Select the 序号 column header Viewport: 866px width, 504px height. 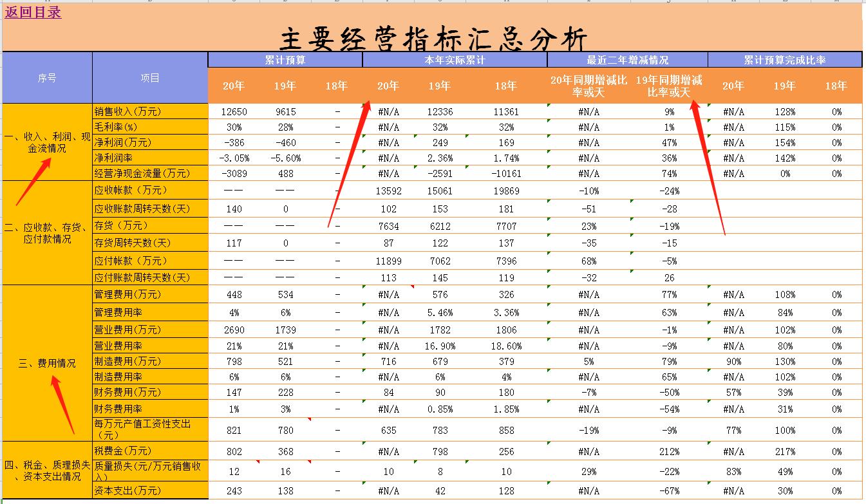pos(46,78)
